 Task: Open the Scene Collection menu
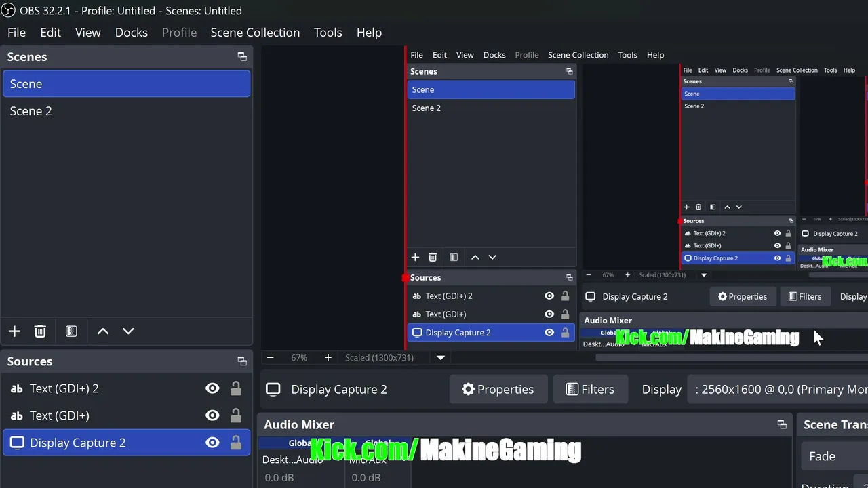pos(255,33)
